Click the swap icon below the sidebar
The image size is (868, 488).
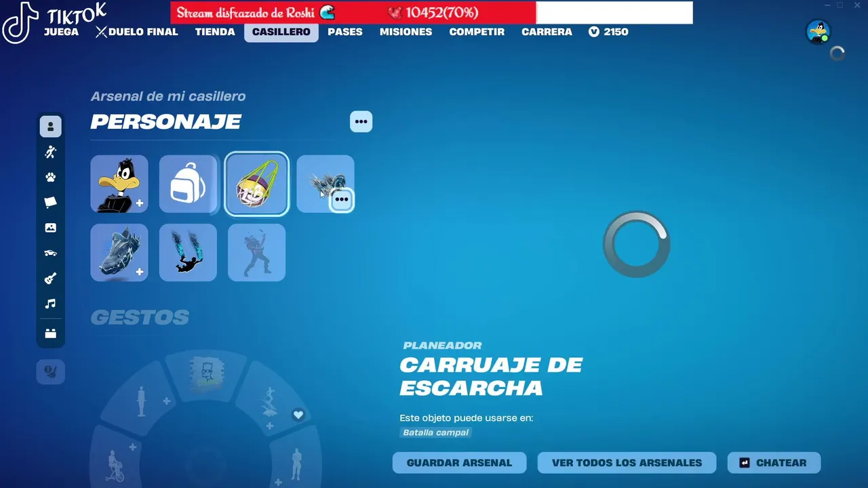point(51,371)
